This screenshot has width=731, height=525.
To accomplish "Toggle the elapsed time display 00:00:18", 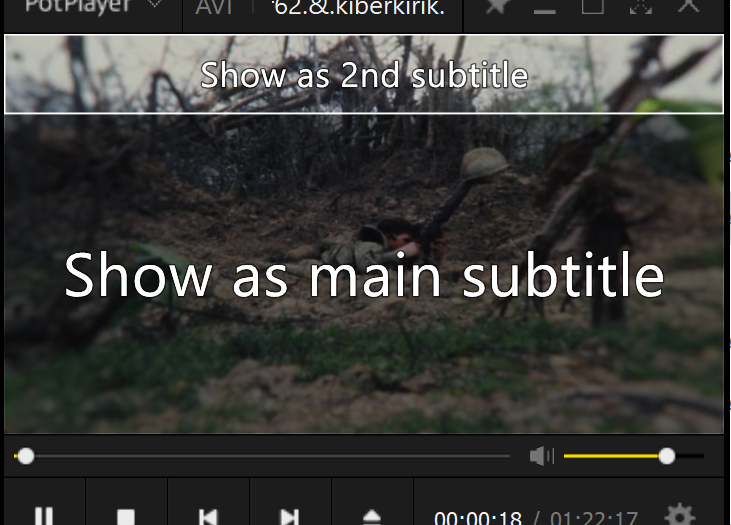I will coord(478,518).
